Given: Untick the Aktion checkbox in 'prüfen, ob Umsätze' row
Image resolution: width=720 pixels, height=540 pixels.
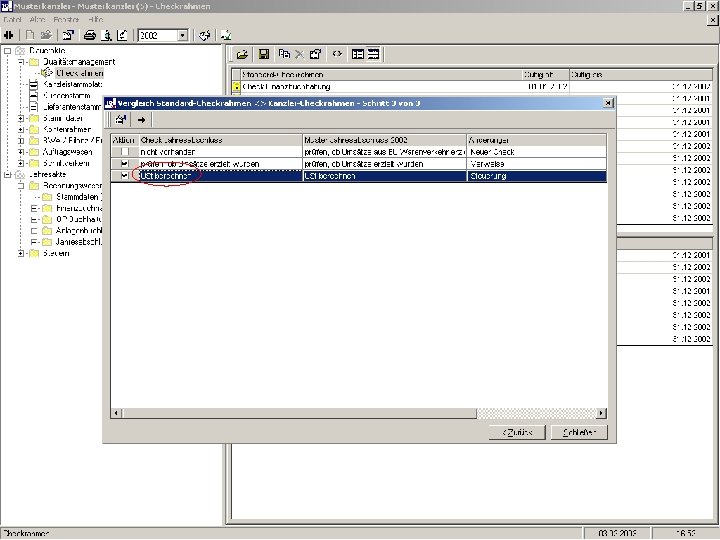Looking at the screenshot, I should click(x=124, y=163).
